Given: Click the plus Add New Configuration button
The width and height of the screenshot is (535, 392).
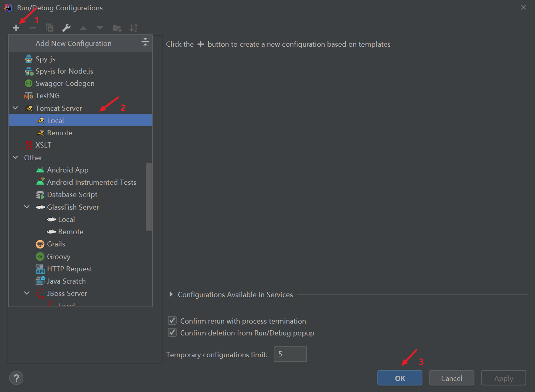Looking at the screenshot, I should coord(16,28).
